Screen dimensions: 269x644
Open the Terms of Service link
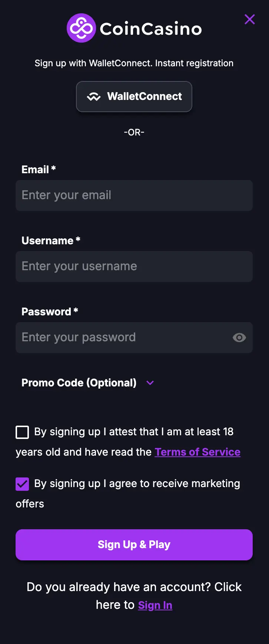click(197, 452)
